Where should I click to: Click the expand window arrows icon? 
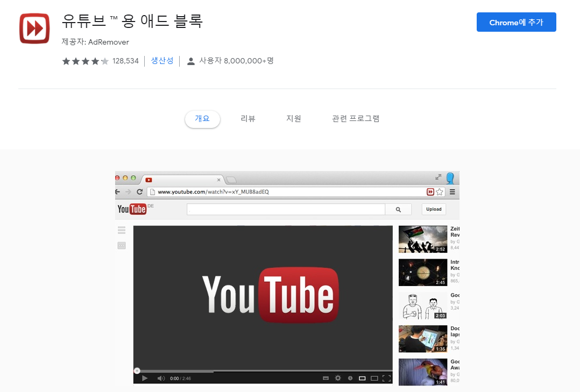tap(438, 177)
